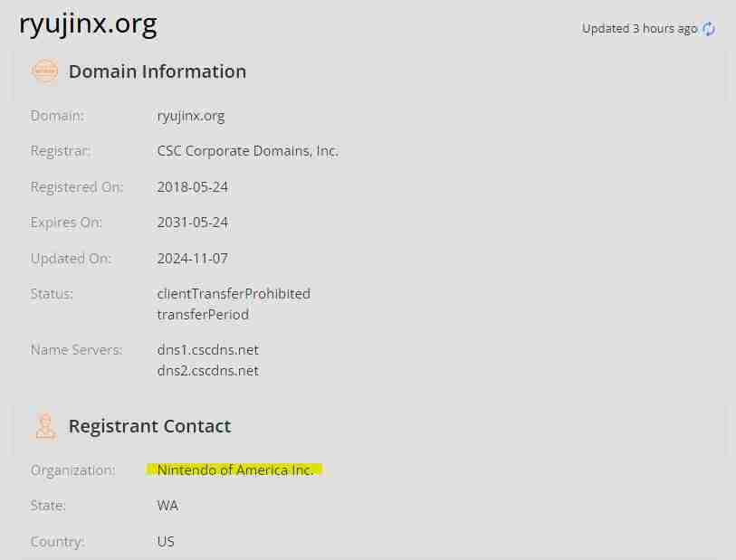Select the Expires On date 2031-05-24
Viewport: 736px width, 560px height.
click(193, 223)
